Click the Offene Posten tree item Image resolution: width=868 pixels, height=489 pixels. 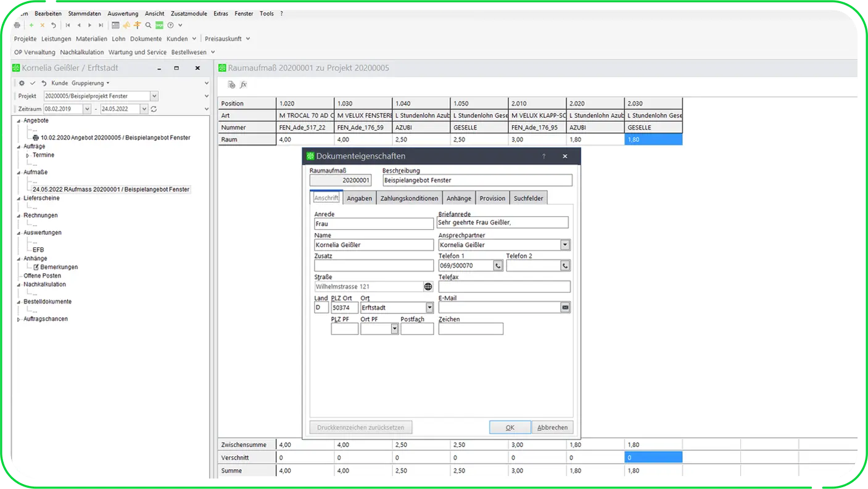[x=43, y=276]
